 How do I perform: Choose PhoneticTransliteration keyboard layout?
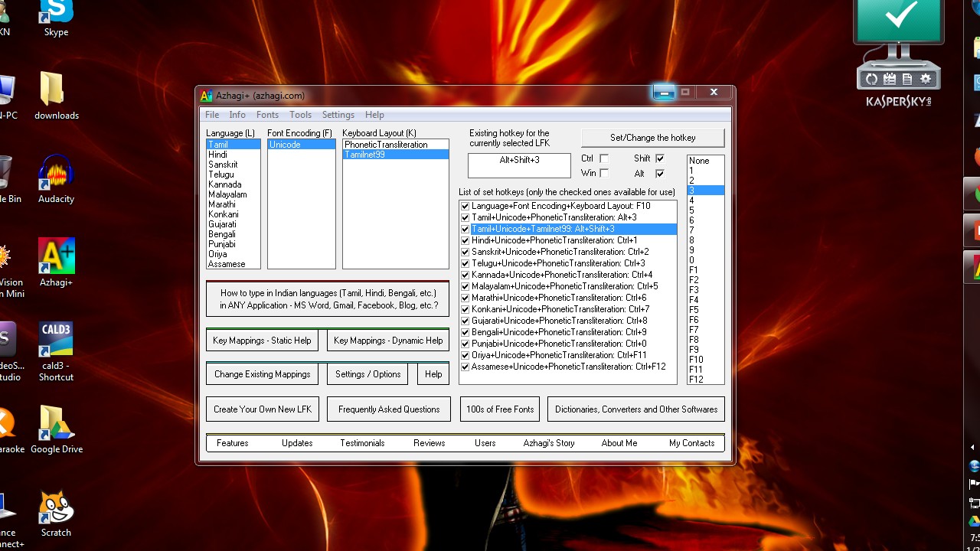[386, 144]
